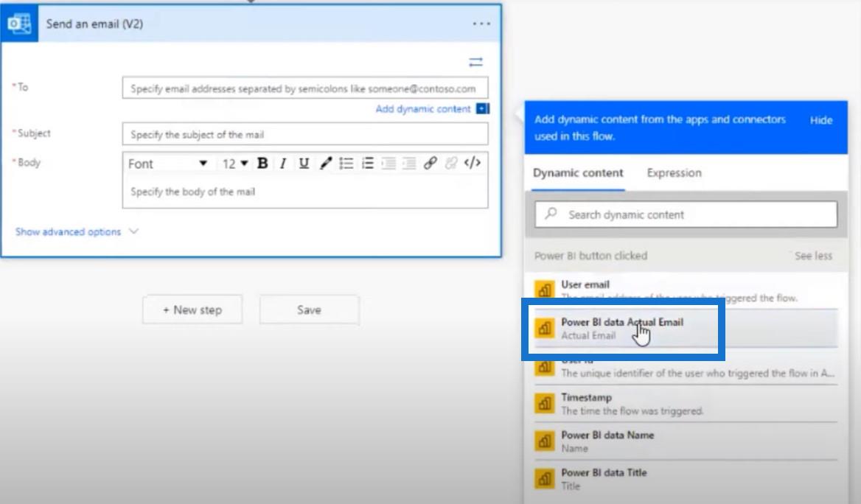Click the magnifier icon in dynamic content search
Image resolution: width=861 pixels, height=504 pixels.
tap(551, 214)
